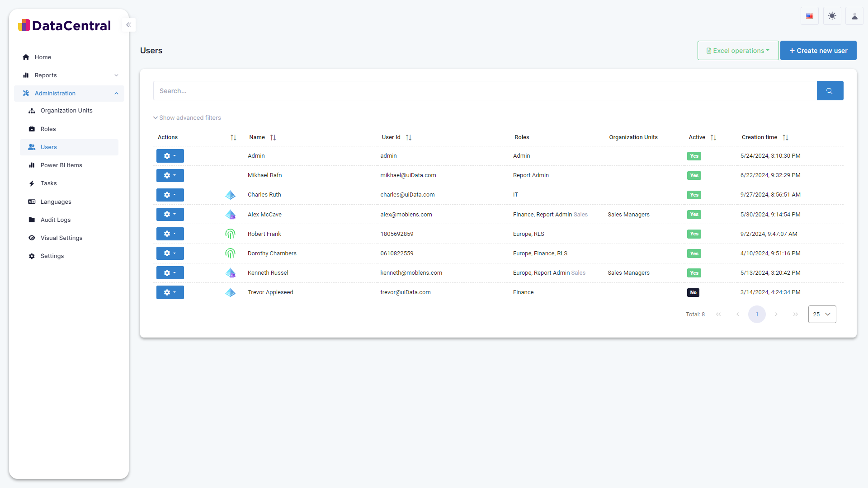Open the page size dropdown showing 25
Image resolution: width=868 pixels, height=488 pixels.
(x=822, y=314)
